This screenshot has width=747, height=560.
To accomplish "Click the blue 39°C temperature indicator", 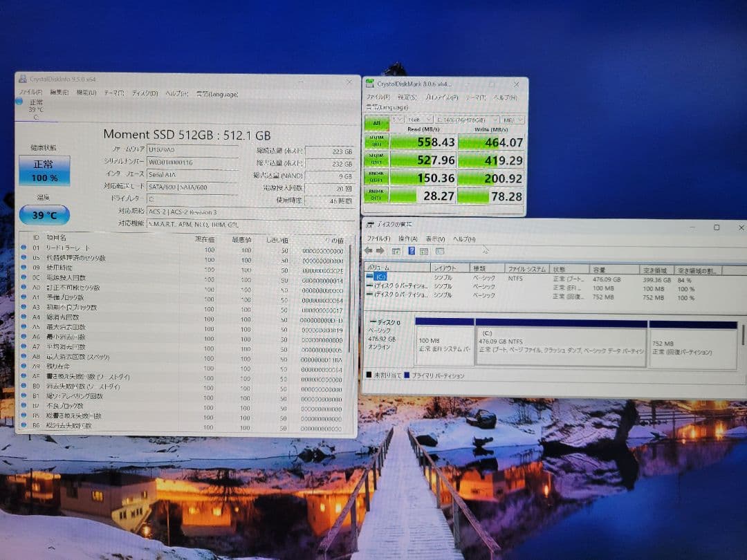I will click(44, 215).
